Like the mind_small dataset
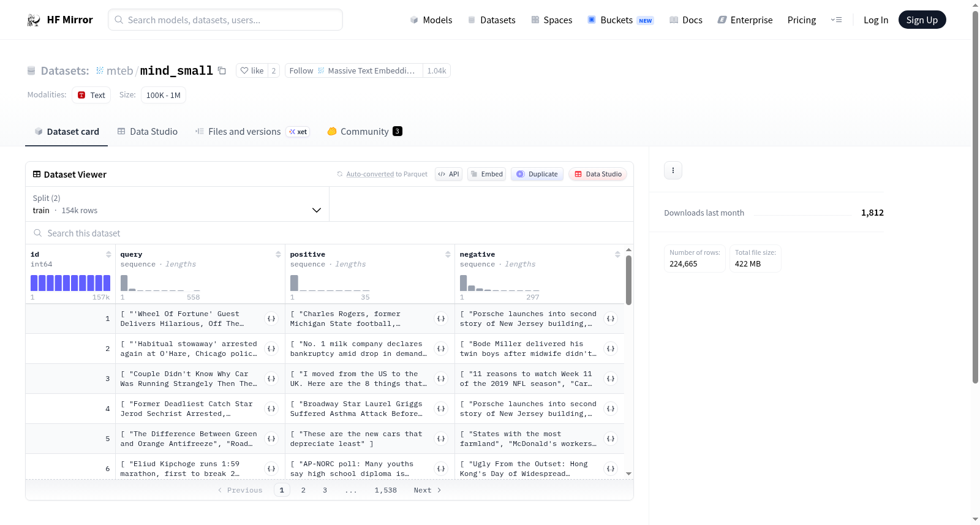This screenshot has height=525, width=980. 252,70
